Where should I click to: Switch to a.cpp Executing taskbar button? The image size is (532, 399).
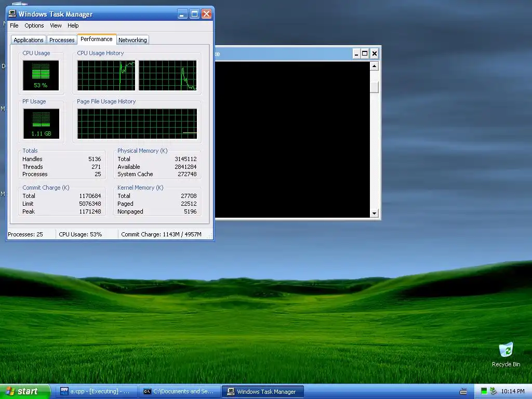[x=98, y=391]
